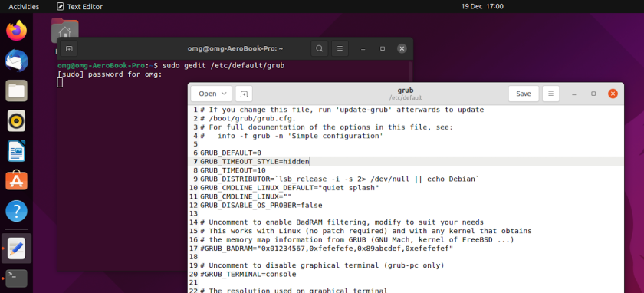Open Firefox from the dock
The width and height of the screenshot is (644, 293).
point(16,31)
